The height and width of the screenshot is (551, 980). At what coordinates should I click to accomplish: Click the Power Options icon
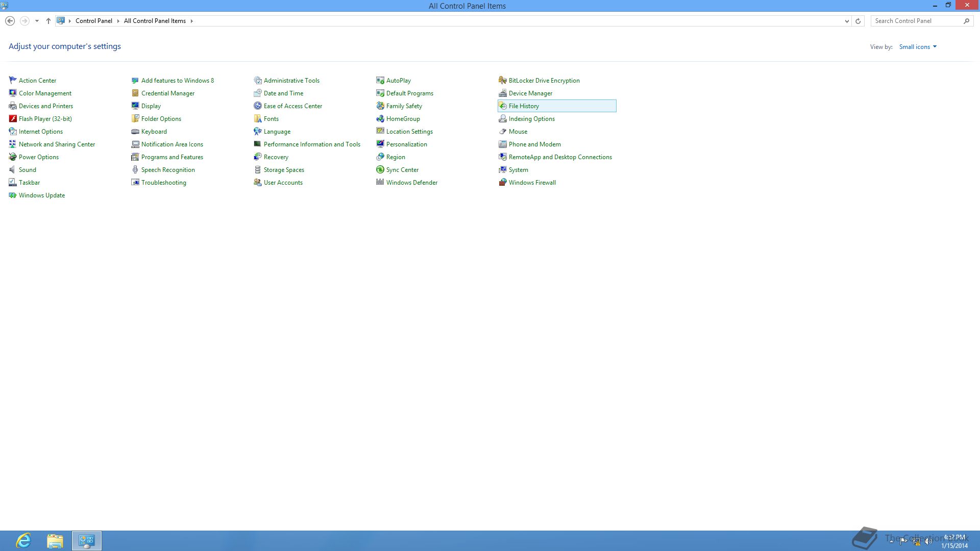point(13,157)
